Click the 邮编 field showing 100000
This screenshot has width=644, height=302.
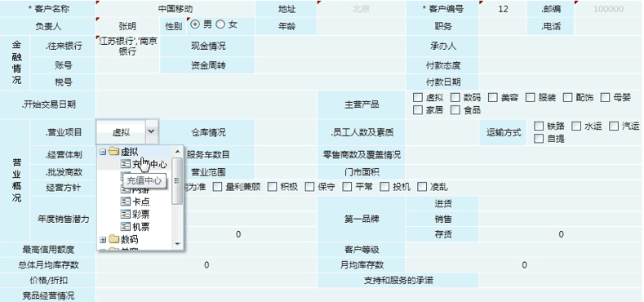(608, 9)
